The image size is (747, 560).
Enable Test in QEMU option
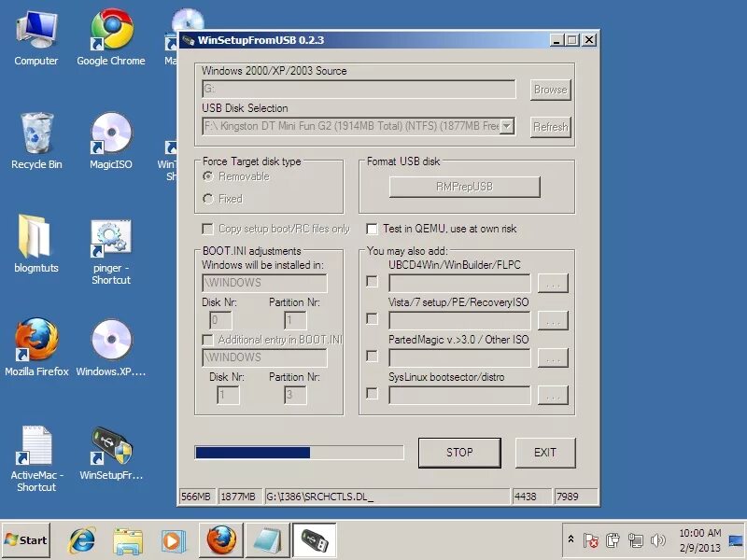[x=372, y=229]
